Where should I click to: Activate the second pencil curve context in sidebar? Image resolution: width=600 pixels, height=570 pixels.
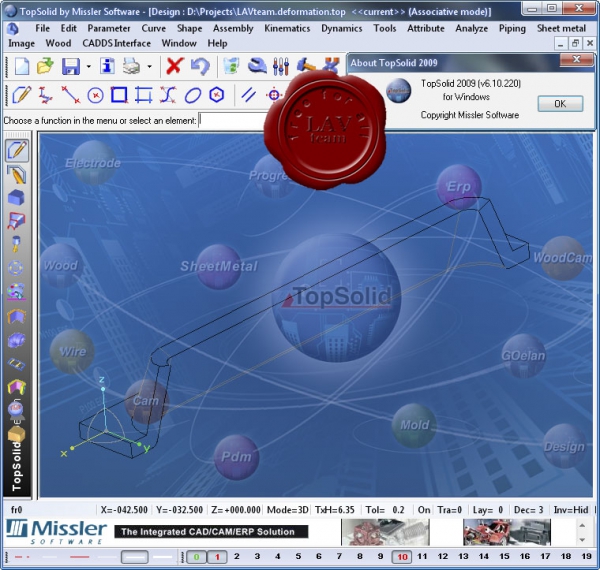(17, 175)
